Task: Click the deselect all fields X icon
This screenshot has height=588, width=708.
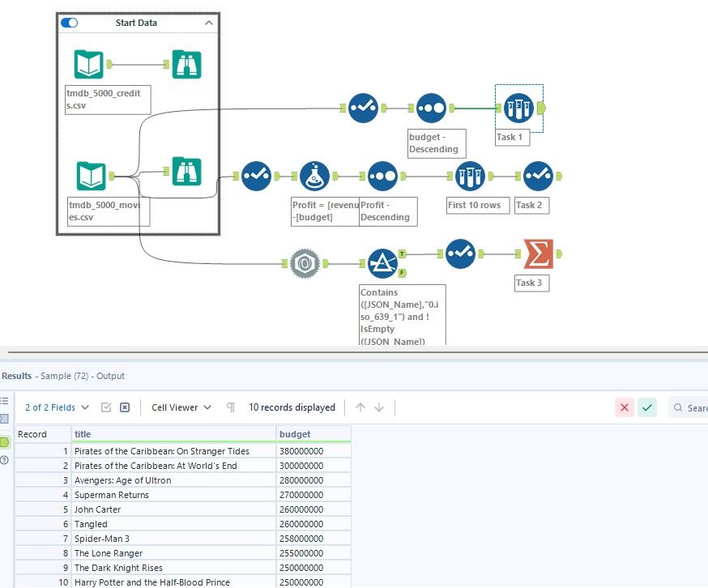Action: 125,407
